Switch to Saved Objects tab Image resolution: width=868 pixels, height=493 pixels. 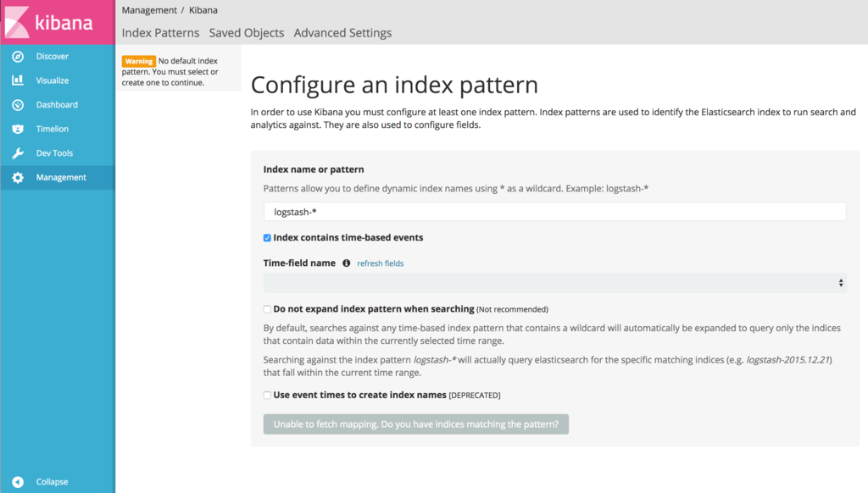247,33
